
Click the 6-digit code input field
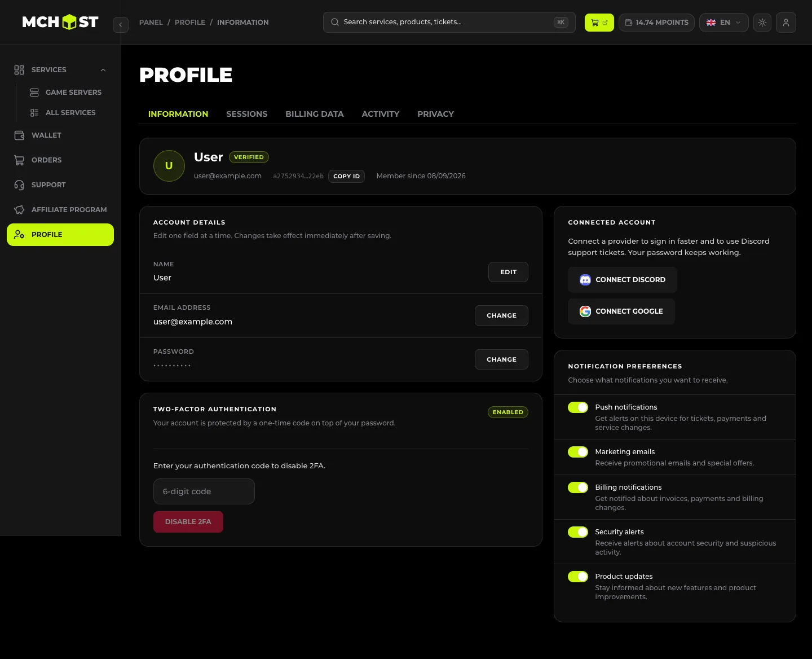(204, 491)
